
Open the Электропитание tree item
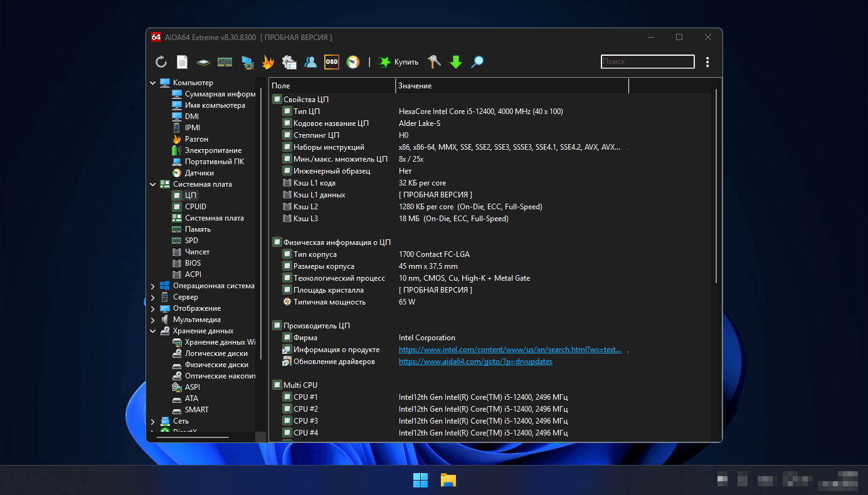(x=206, y=150)
